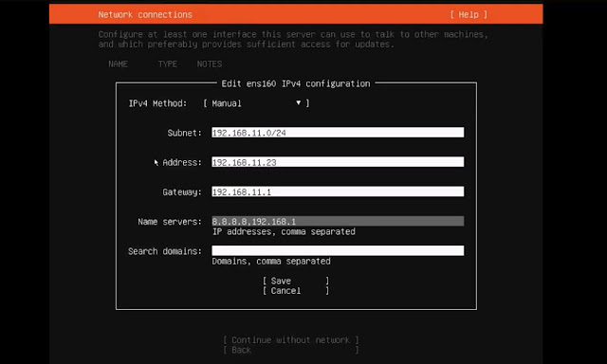Choose Continue without network
607x364 pixels.
[291, 340]
